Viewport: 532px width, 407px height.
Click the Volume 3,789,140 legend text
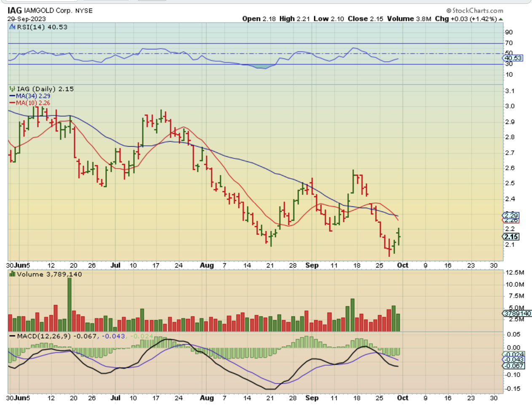(x=49, y=274)
